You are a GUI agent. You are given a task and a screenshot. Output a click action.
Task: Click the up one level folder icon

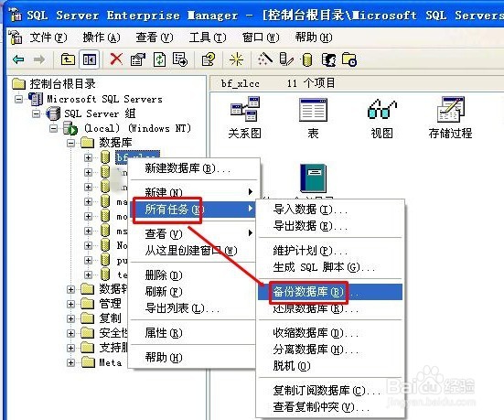(68, 59)
